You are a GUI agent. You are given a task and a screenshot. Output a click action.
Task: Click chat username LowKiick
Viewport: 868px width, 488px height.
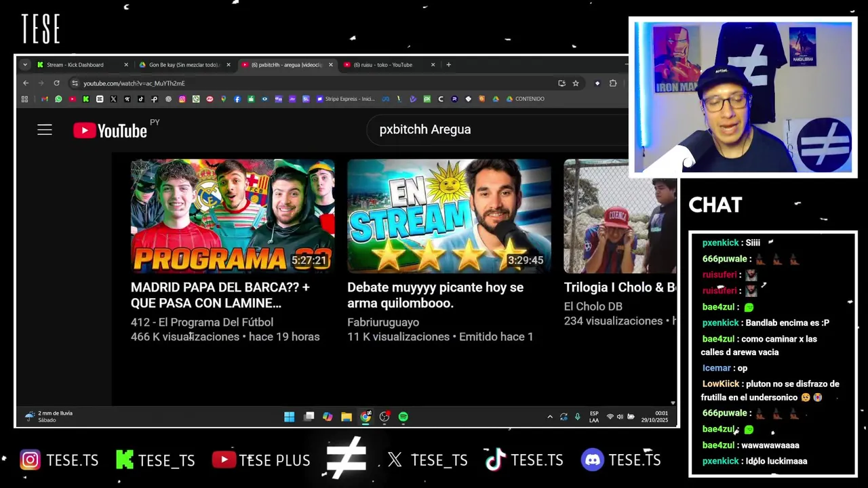(x=721, y=384)
